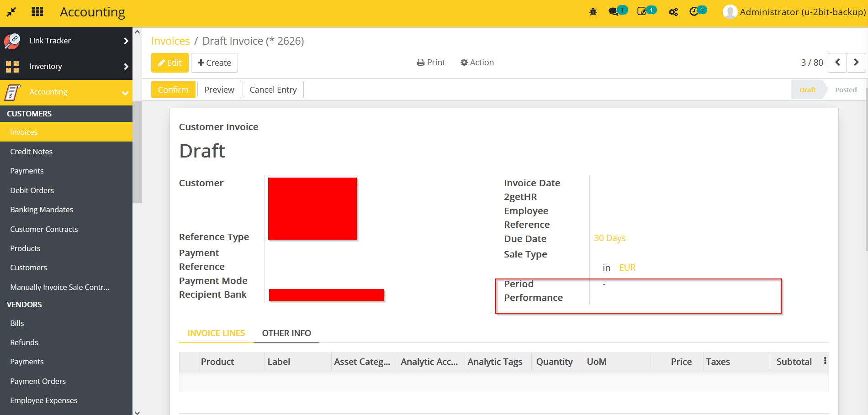Click the developer settings gears icon

tap(673, 12)
